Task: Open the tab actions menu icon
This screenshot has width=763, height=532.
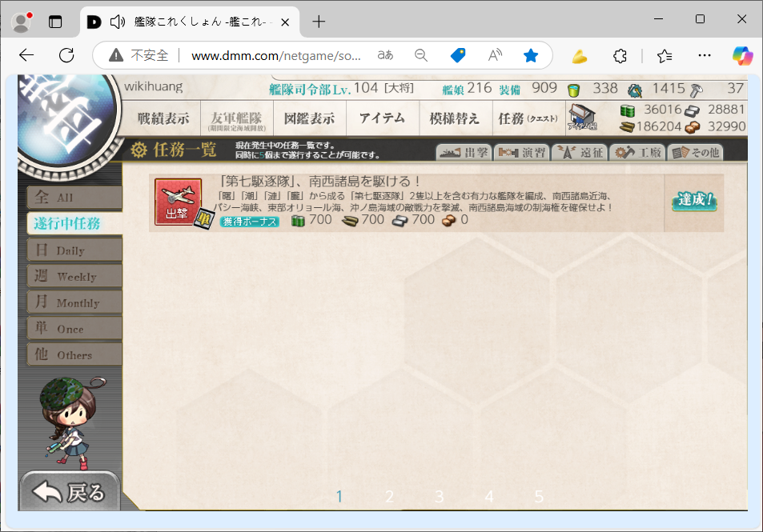Action: pos(55,22)
